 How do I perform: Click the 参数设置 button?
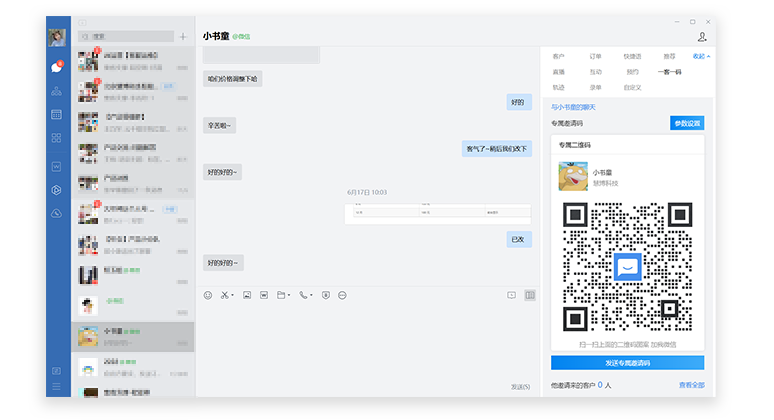click(687, 123)
